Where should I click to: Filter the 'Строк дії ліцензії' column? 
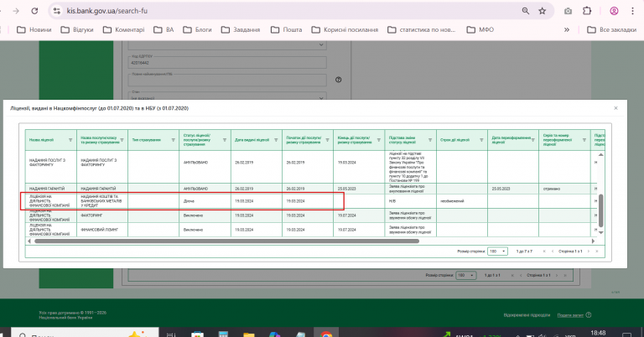coord(481,140)
